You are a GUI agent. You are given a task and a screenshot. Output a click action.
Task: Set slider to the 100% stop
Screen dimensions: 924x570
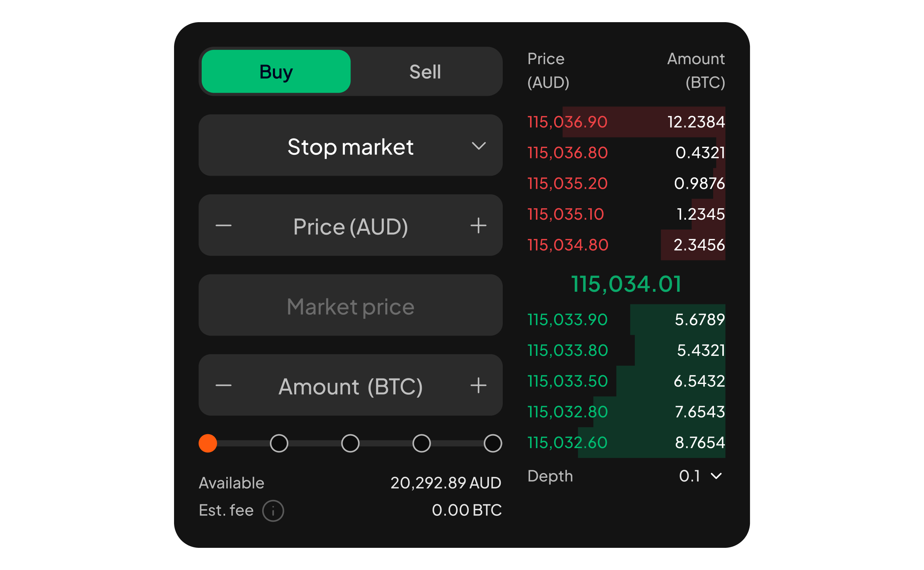(493, 443)
